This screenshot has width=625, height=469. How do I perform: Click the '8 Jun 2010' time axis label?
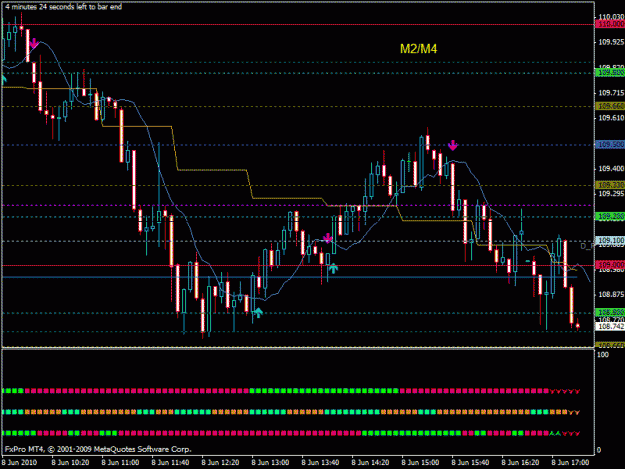tap(20, 463)
